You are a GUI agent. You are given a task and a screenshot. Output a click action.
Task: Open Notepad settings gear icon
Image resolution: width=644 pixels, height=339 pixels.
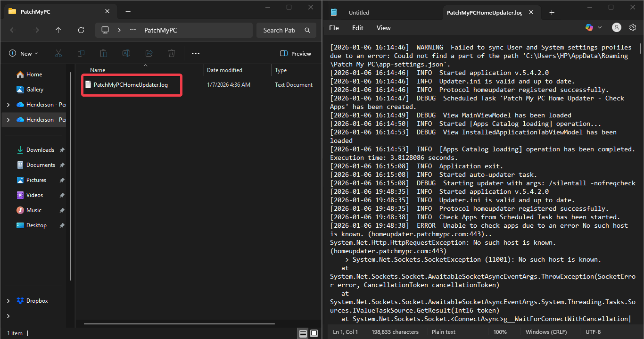633,28
